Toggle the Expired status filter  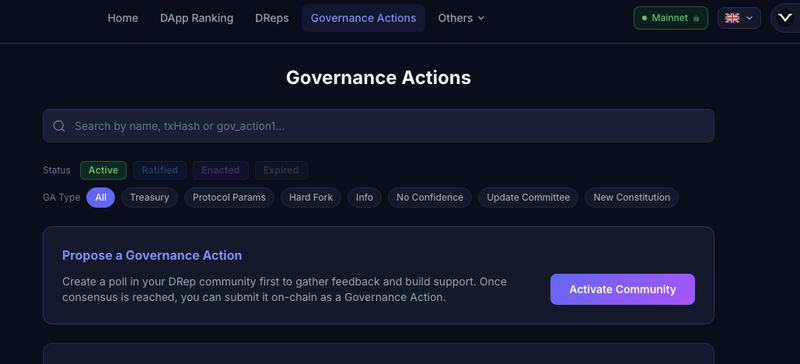[x=281, y=171]
